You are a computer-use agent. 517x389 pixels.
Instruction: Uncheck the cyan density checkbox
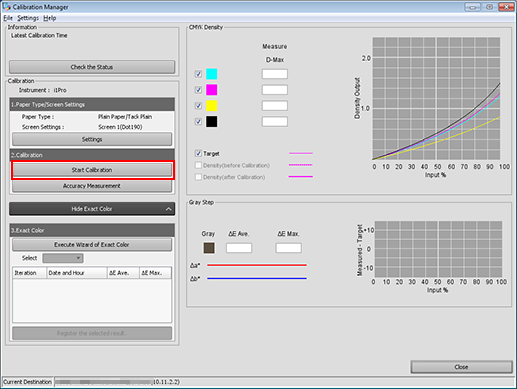coord(198,74)
